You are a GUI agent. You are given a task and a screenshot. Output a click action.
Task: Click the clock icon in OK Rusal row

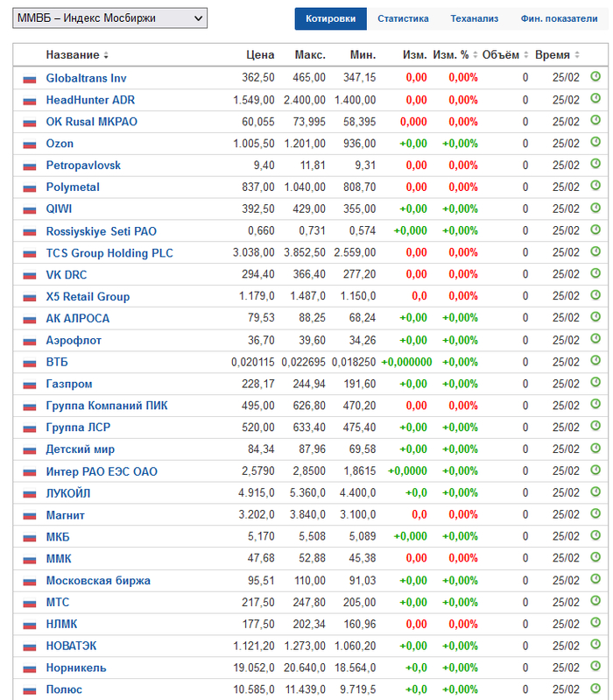pos(595,120)
